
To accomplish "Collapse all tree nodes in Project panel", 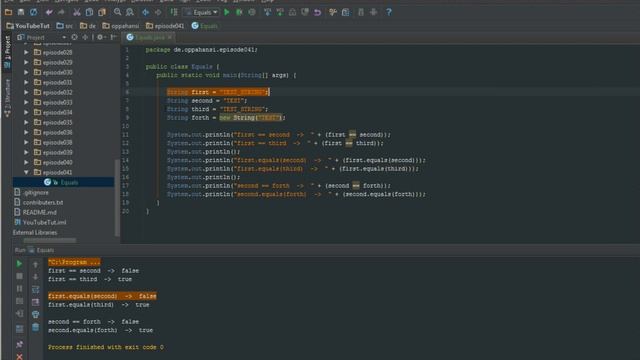I will tap(85, 37).
